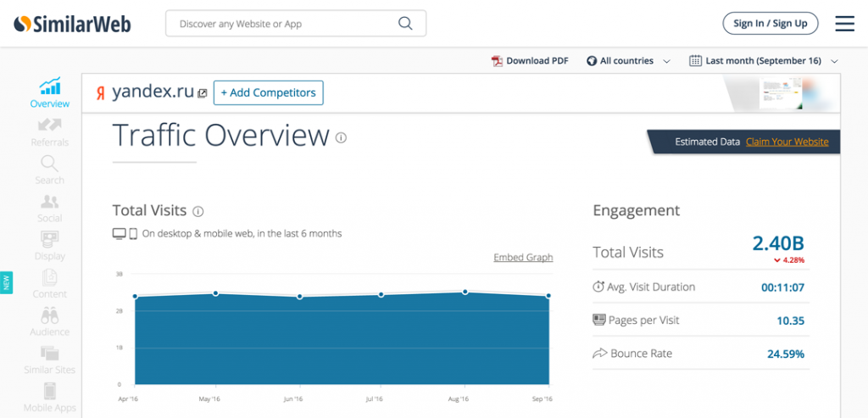Click the 2.40B total visits value

(x=778, y=243)
